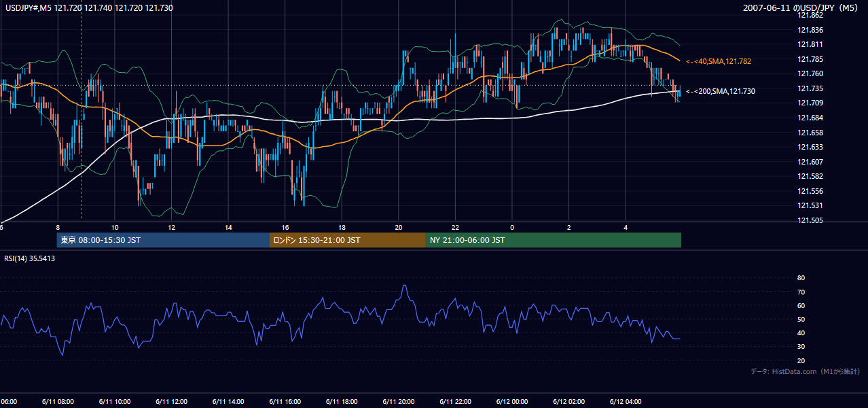Click RSI scale value 40

801,333
